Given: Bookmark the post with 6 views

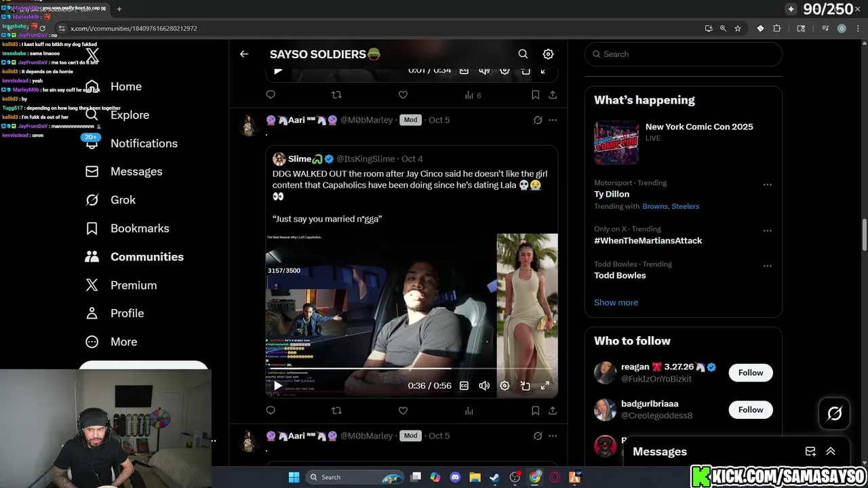Looking at the screenshot, I should tap(535, 95).
